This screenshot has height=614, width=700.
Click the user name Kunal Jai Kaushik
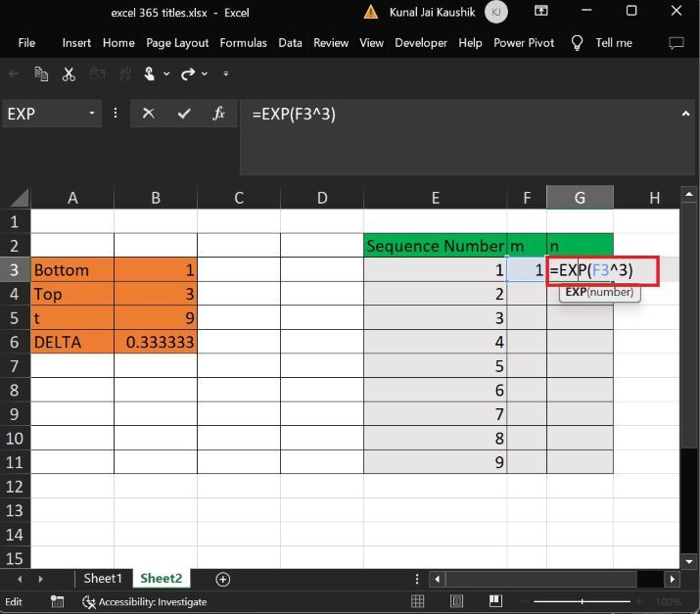point(432,13)
